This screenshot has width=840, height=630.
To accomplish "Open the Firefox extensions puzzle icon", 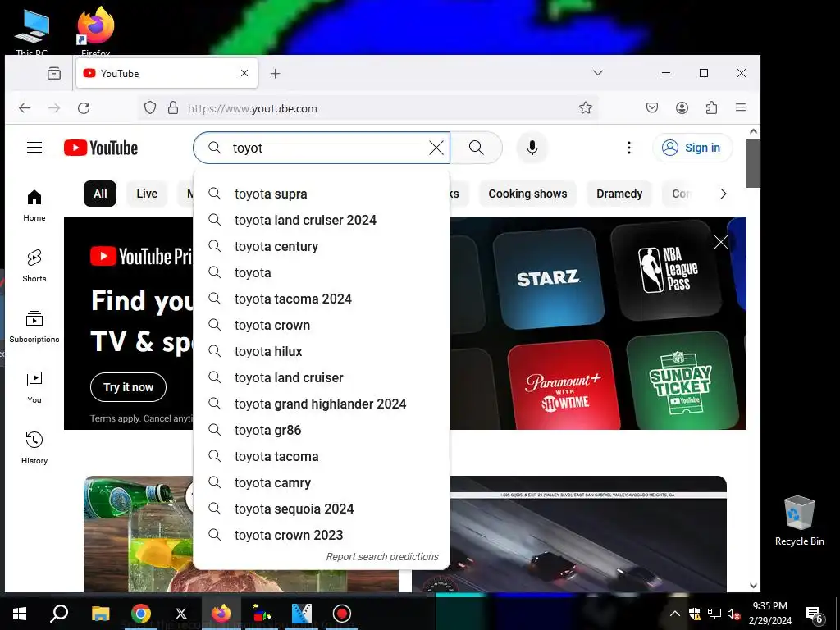I will 711,108.
